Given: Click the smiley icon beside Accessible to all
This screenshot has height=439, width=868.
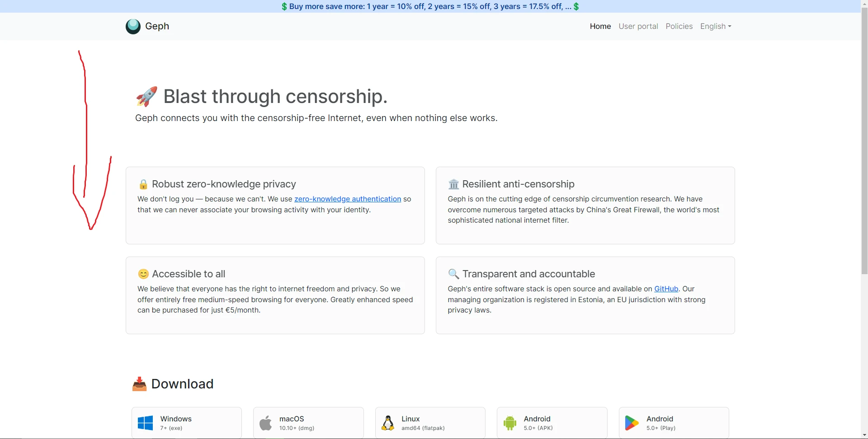Looking at the screenshot, I should pos(143,274).
